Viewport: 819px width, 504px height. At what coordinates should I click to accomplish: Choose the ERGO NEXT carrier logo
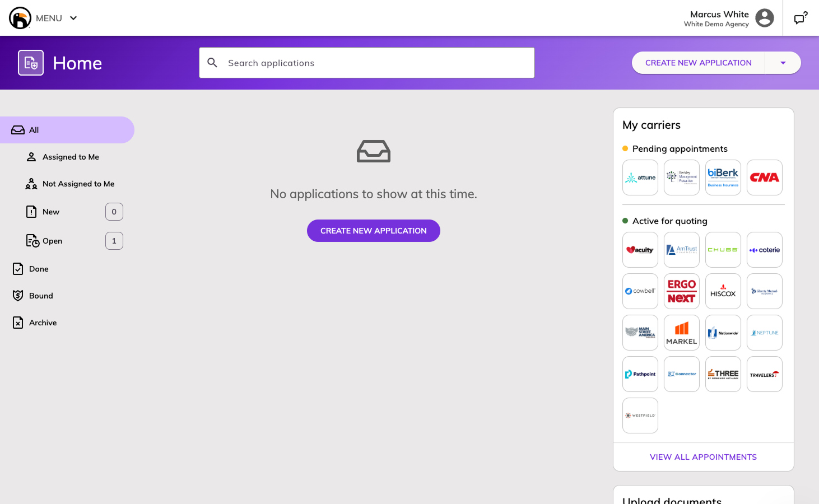(x=682, y=291)
